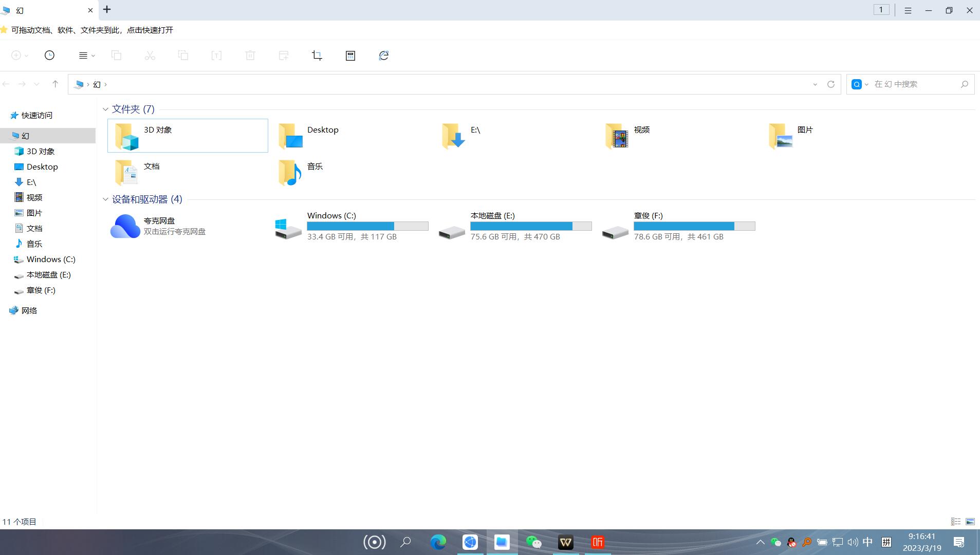Go up one folder level
Screen dimensions: 980x555
(55, 84)
